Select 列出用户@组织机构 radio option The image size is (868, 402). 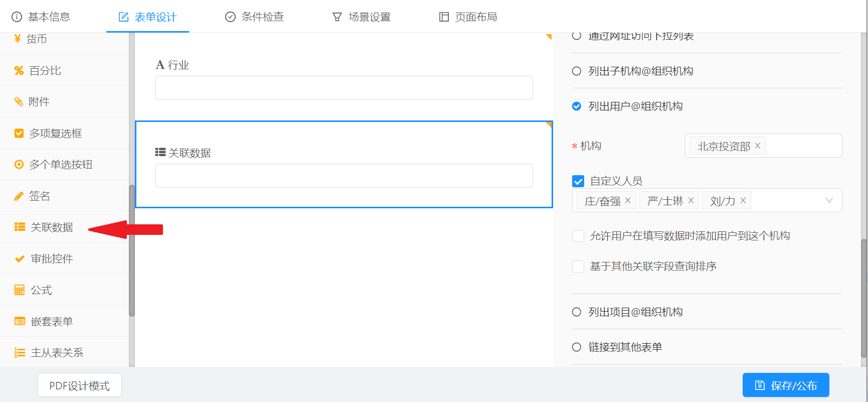(577, 106)
